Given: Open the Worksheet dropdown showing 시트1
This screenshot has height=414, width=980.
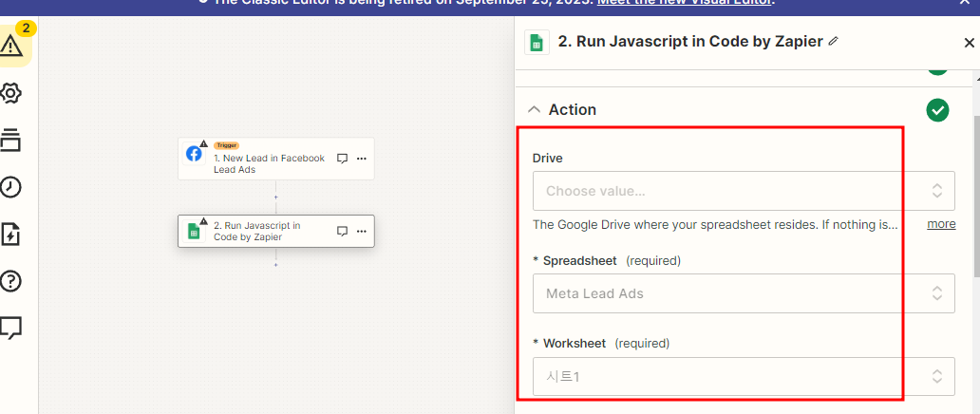Looking at the screenshot, I should click(744, 376).
